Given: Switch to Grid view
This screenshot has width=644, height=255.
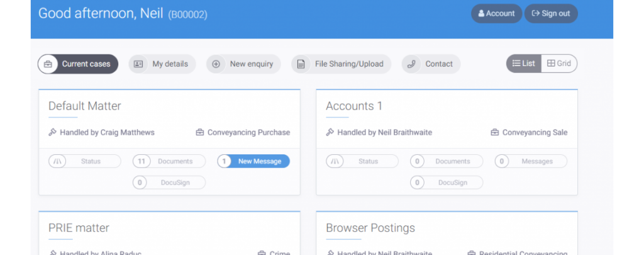Looking at the screenshot, I should tap(559, 64).
